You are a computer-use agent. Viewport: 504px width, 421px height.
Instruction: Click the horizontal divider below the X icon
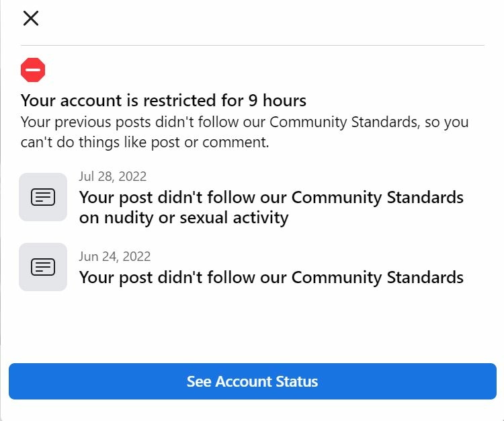coord(252,46)
